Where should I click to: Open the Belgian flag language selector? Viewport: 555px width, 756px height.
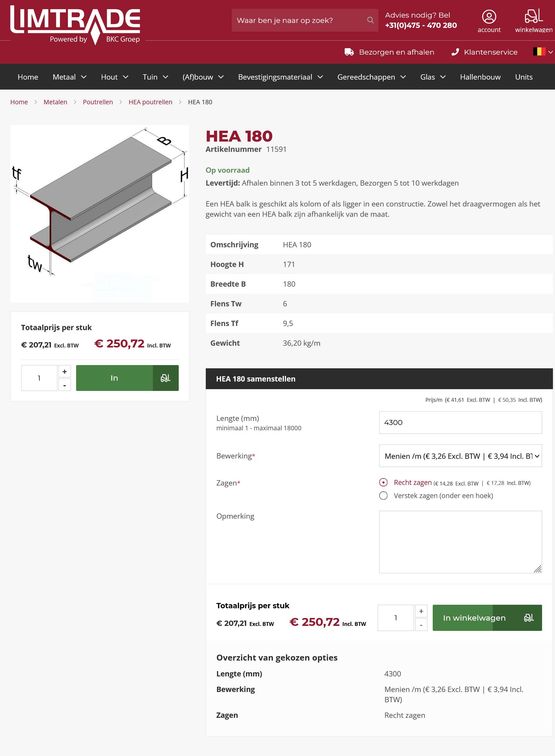click(x=539, y=52)
